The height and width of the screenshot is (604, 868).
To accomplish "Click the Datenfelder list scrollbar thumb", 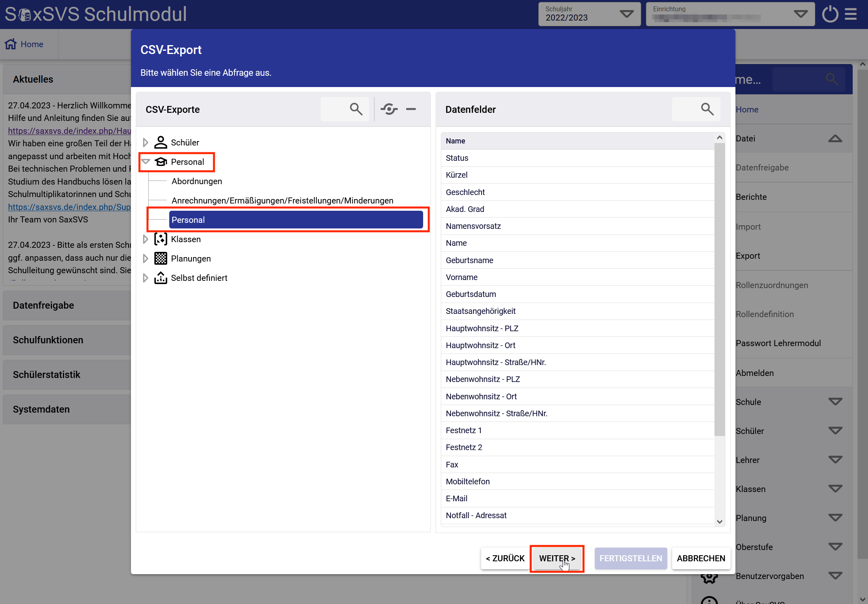I will click(x=719, y=289).
